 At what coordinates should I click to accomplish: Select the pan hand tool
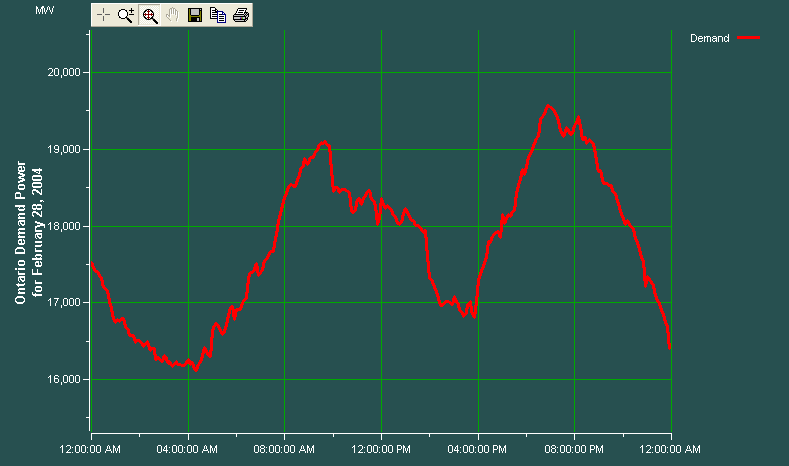pyautogui.click(x=172, y=15)
